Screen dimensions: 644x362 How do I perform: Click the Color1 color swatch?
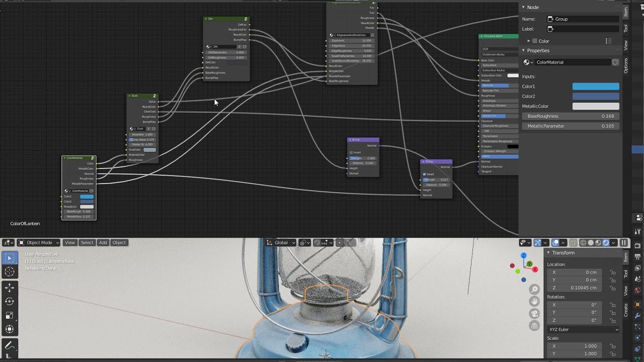(x=596, y=86)
